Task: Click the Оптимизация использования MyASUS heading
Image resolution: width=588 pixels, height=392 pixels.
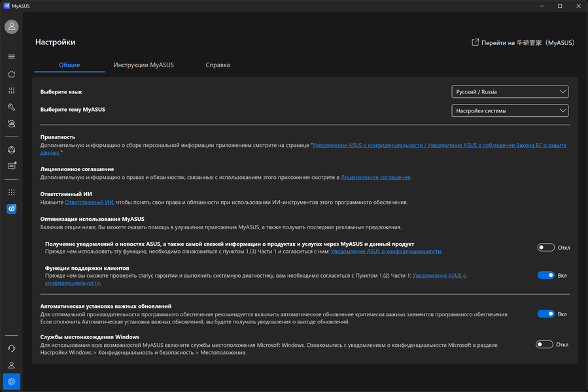Action: click(x=92, y=219)
